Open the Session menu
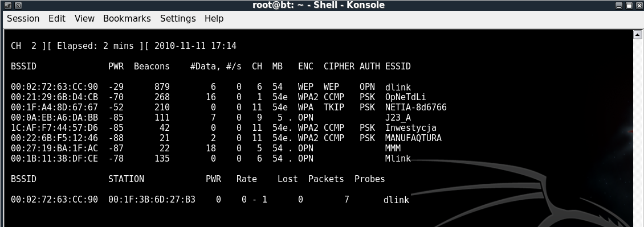 pos(23,18)
